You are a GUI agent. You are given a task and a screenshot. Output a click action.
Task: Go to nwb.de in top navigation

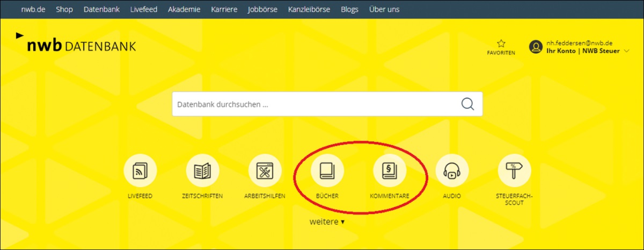pyautogui.click(x=33, y=10)
